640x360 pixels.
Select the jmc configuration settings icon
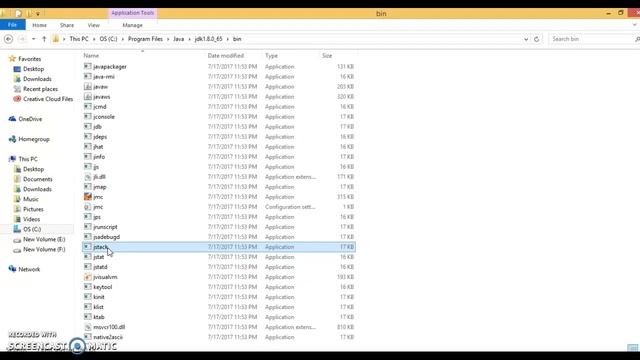(x=87, y=207)
